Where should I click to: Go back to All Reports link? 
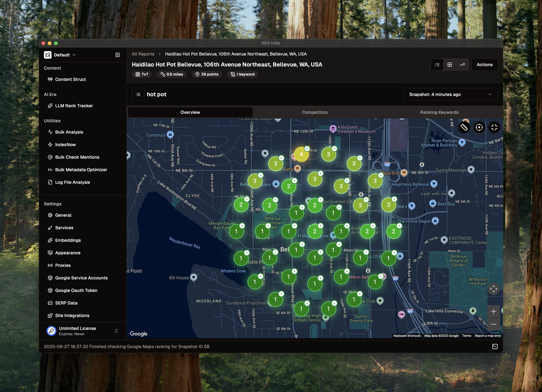coord(143,54)
